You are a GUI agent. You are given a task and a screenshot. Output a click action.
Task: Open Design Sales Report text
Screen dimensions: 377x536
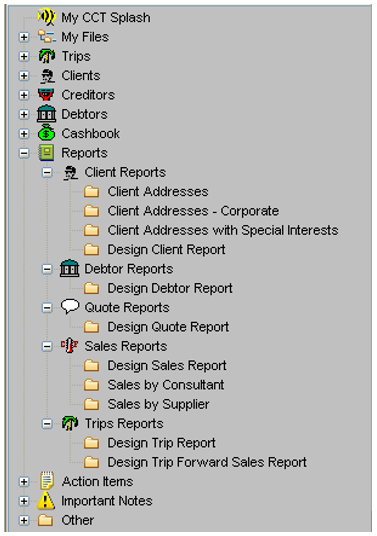point(167,366)
